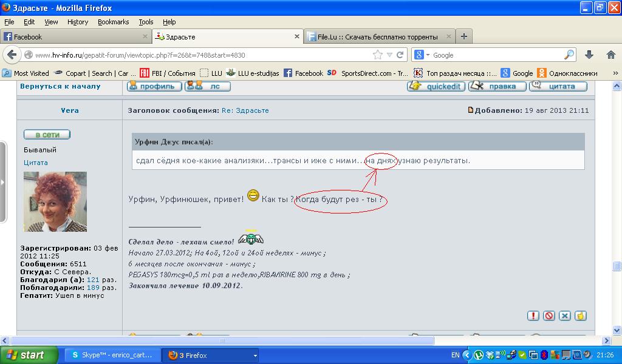Screen dimensions: 622x364
Task: Reload the page with the refresh icon
Action: (x=400, y=55)
